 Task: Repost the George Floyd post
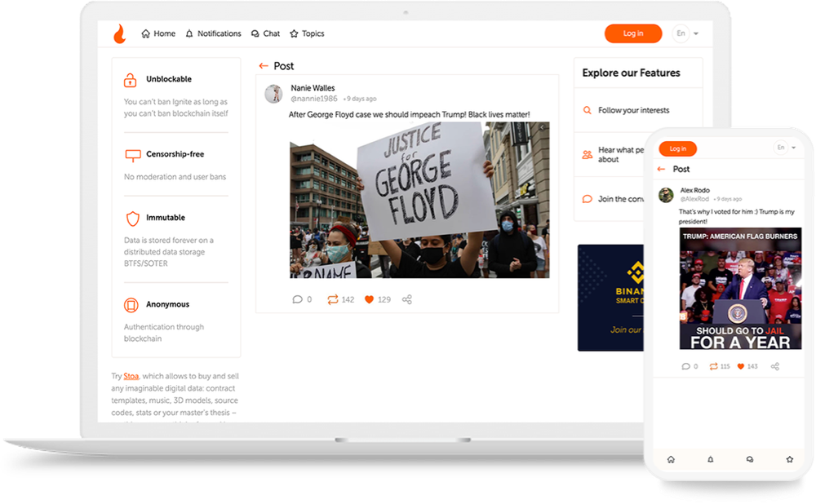[334, 299]
